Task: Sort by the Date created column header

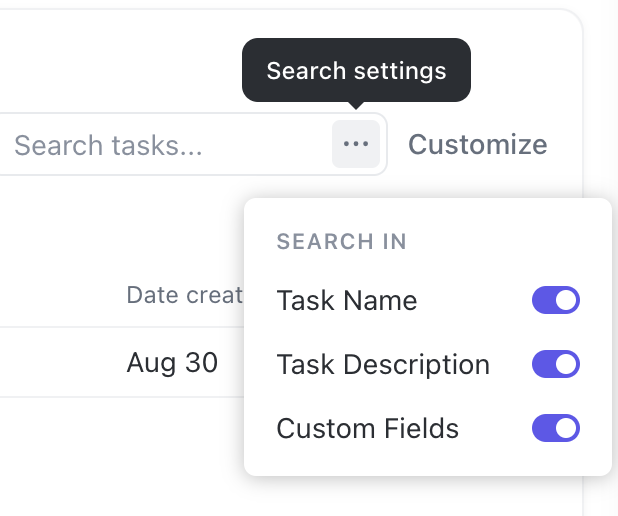Action: (185, 295)
